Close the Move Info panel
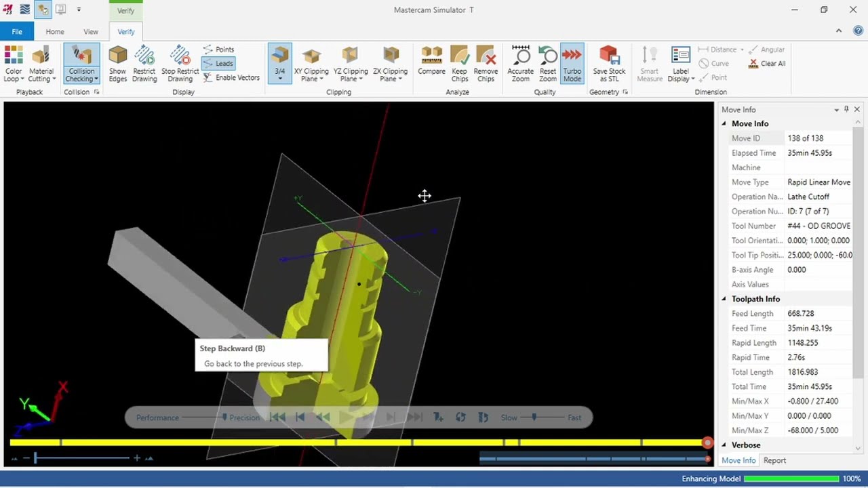This screenshot has width=868, height=488. pyautogui.click(x=857, y=109)
